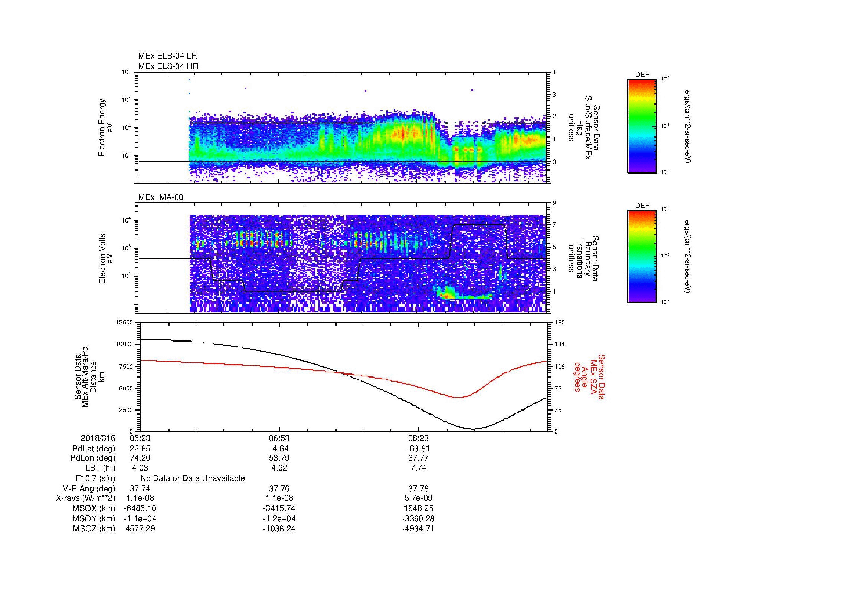This screenshot has height=613, width=868.
Task: Click the 'MSOX (km)' row label
Action: (94, 508)
